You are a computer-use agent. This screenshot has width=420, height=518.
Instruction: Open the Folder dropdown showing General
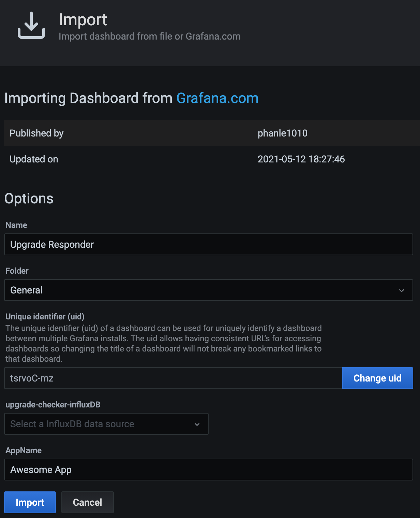coord(209,290)
